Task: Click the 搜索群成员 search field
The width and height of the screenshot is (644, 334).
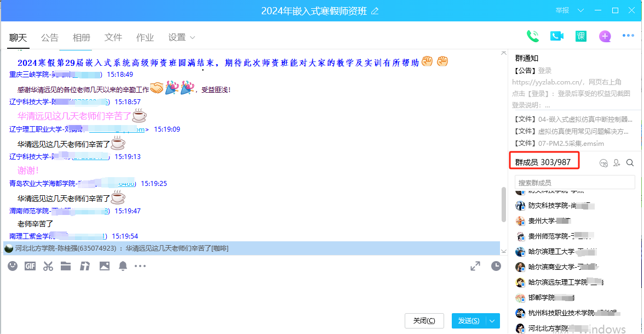Action: click(574, 183)
